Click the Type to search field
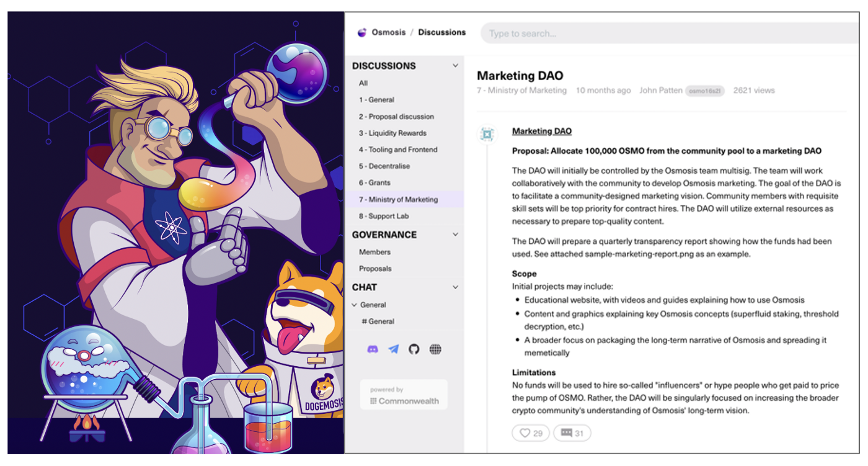The height and width of the screenshot is (466, 868). click(670, 34)
